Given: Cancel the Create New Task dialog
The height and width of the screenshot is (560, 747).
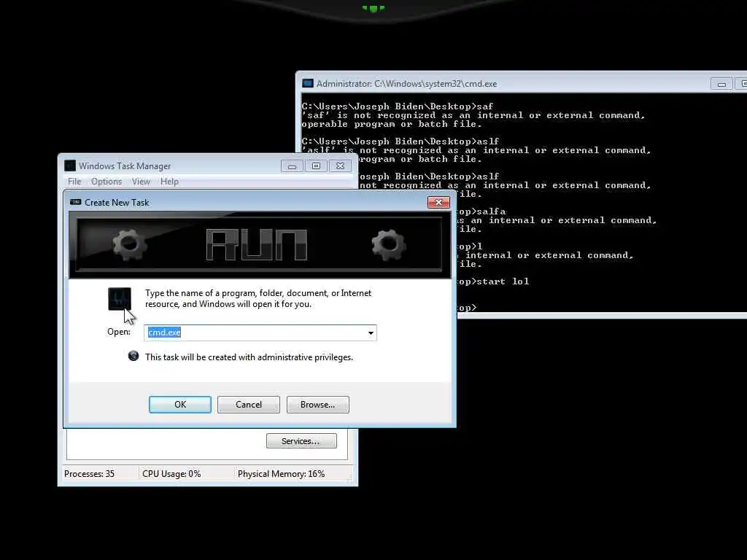Looking at the screenshot, I should pos(249,404).
